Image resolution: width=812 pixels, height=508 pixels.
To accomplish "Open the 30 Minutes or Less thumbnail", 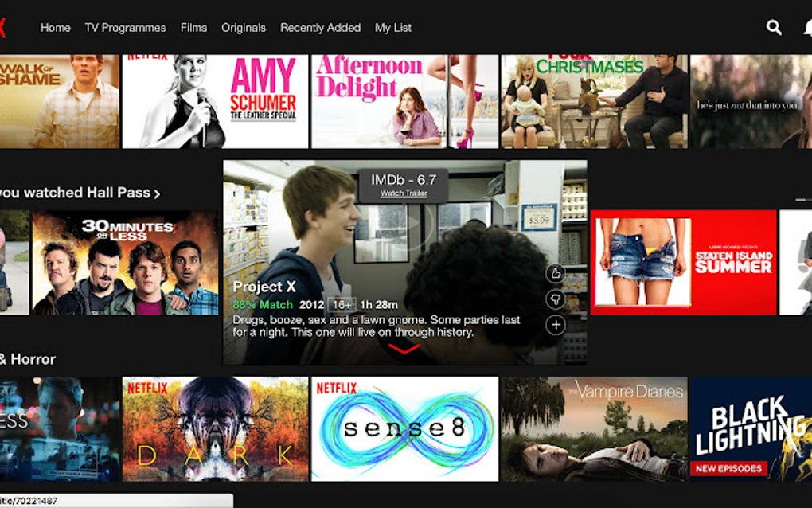I will 125,262.
